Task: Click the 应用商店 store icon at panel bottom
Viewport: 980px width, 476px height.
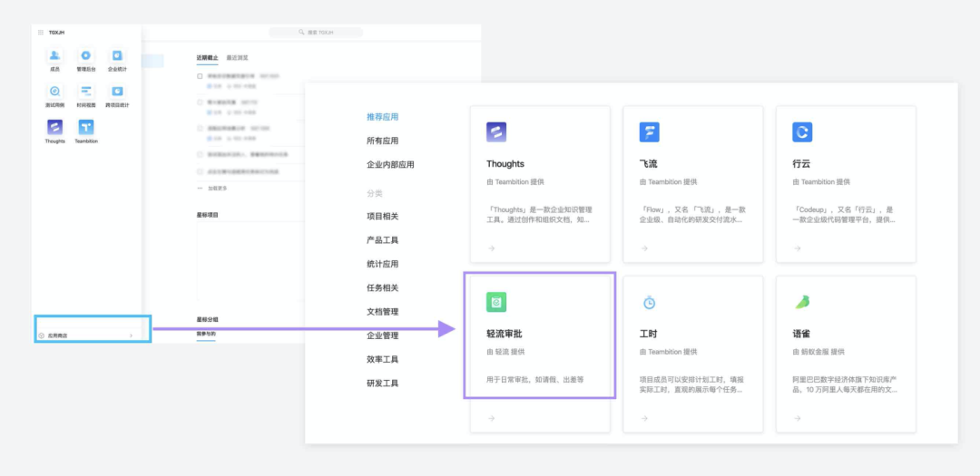Action: (41, 335)
